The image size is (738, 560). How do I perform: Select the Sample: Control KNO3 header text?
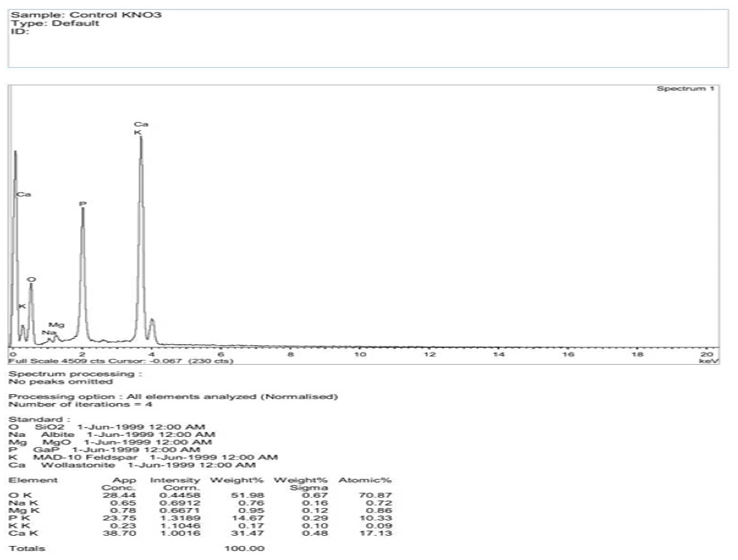86,15
